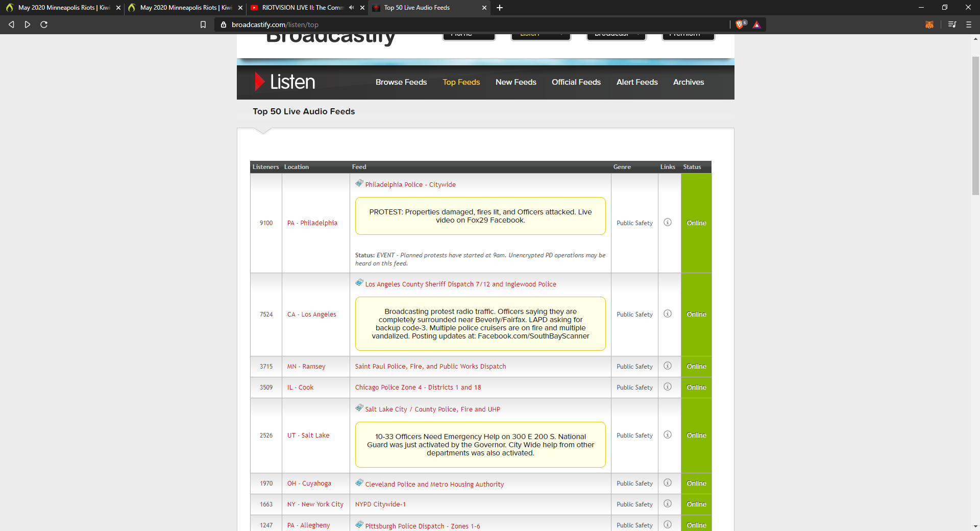Image resolution: width=980 pixels, height=531 pixels.
Task: Open Los Angeles County Sheriff Dispatch feed link
Action: coord(460,284)
